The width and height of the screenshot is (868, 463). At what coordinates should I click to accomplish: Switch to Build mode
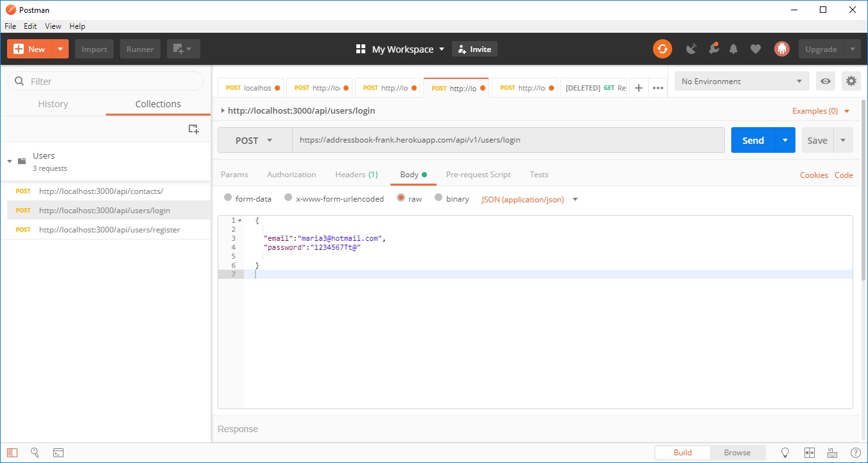(682, 453)
